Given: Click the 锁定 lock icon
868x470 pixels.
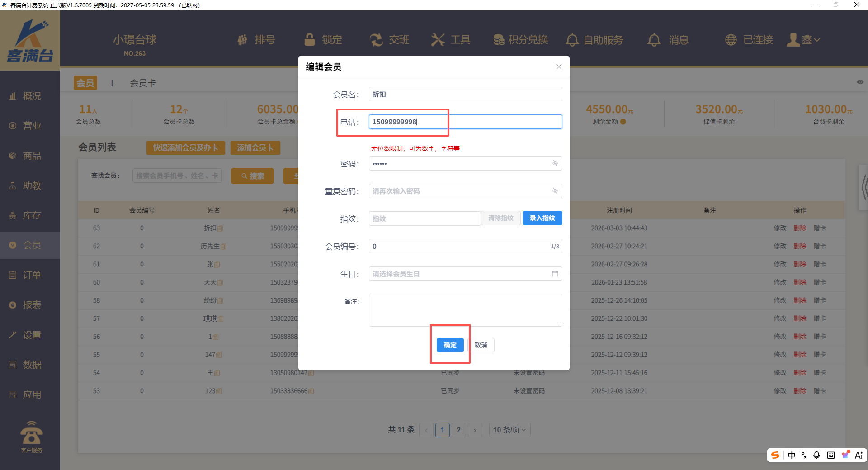Looking at the screenshot, I should (310, 40).
